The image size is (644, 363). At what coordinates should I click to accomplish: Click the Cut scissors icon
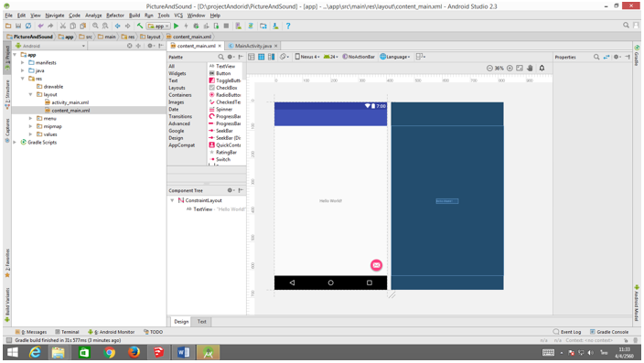(63, 26)
